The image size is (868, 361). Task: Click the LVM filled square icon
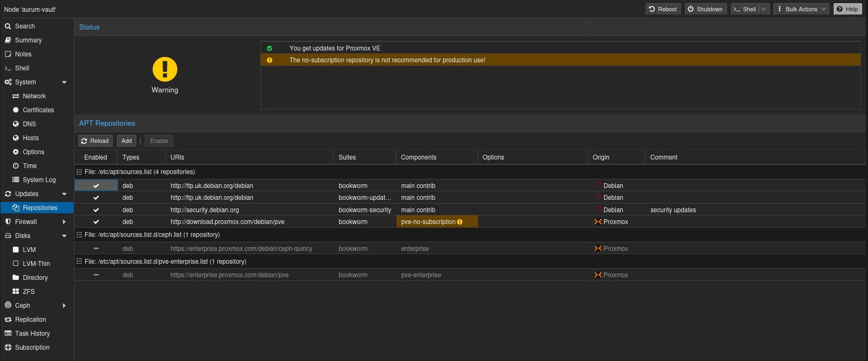(16, 250)
